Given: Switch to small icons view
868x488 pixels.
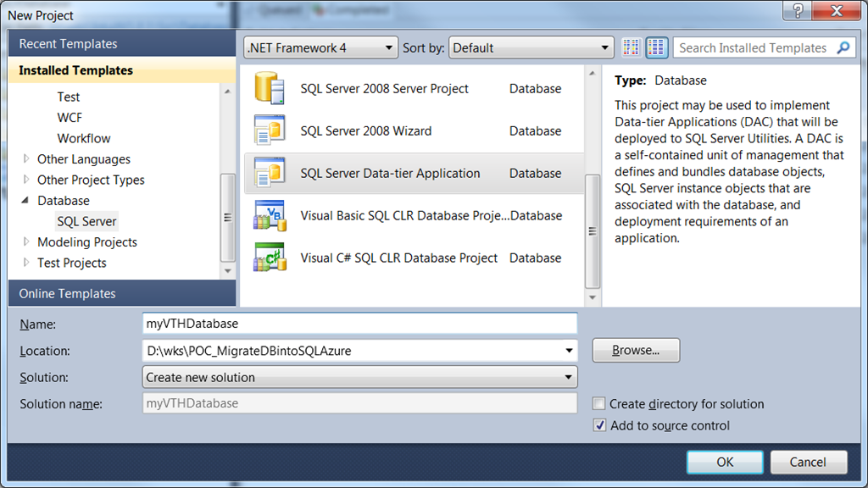Looking at the screenshot, I should (631, 47).
